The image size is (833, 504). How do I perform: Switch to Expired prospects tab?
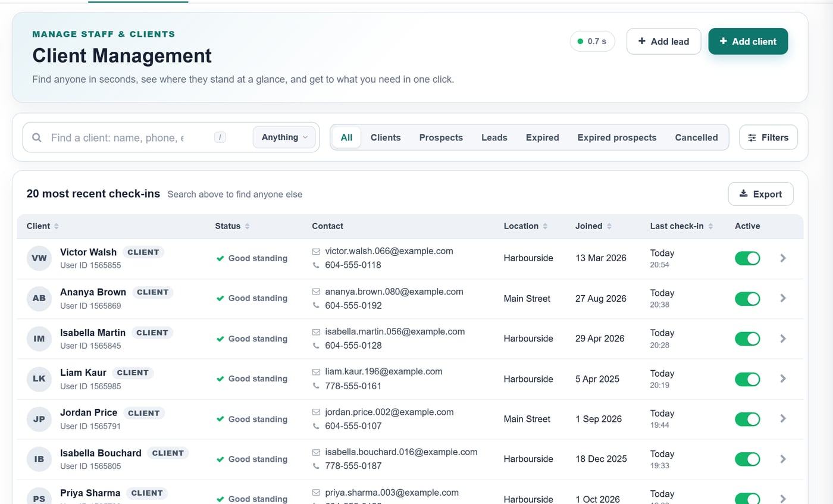(x=617, y=137)
